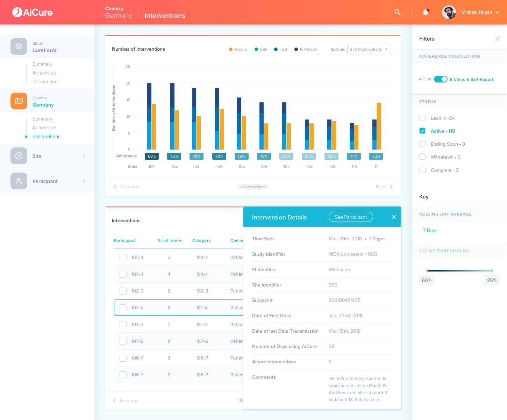Adjust the 60% color threshold handle
The image size is (507, 420).
tap(427, 271)
